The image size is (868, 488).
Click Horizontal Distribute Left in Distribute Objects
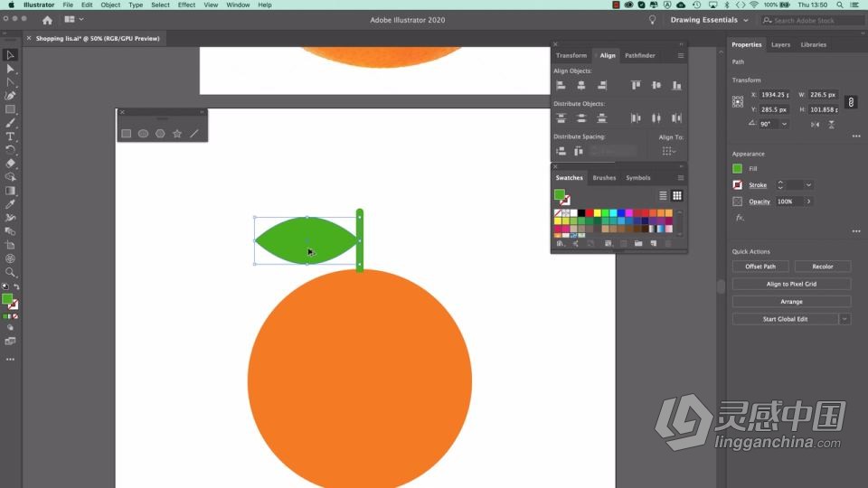[x=636, y=117]
